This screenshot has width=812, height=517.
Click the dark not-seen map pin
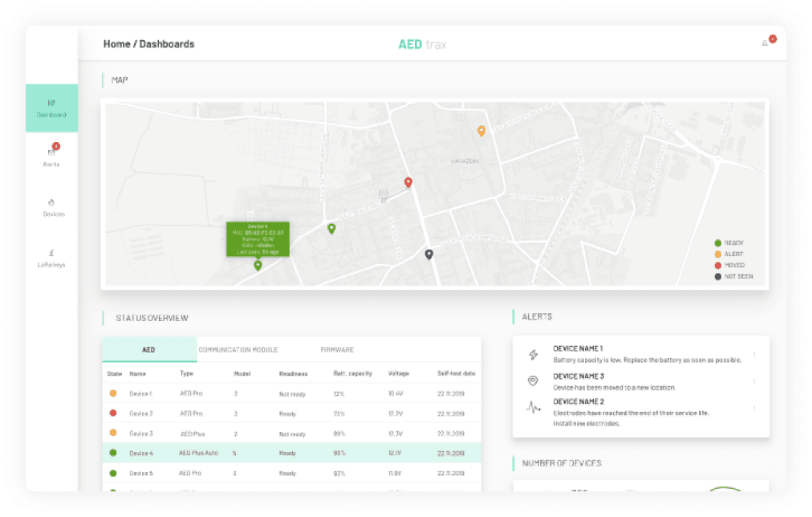tap(429, 254)
